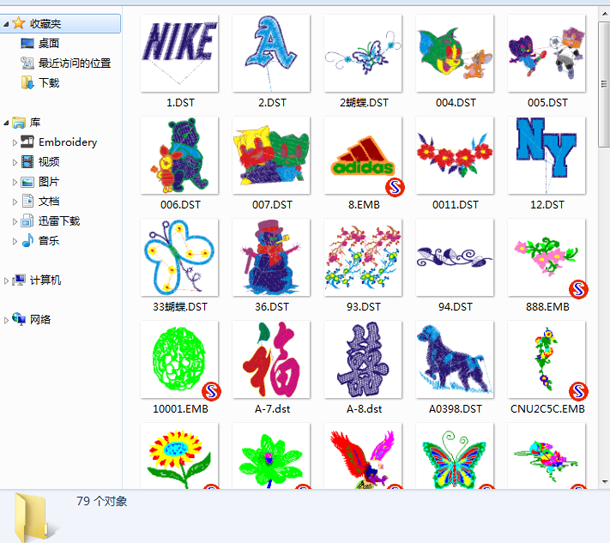The image size is (610, 543).
Task: Open the 文档 library
Action: pyautogui.click(x=49, y=201)
